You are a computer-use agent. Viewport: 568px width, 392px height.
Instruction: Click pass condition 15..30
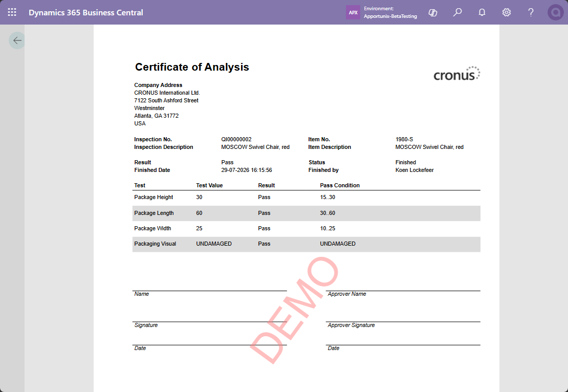pyautogui.click(x=327, y=198)
